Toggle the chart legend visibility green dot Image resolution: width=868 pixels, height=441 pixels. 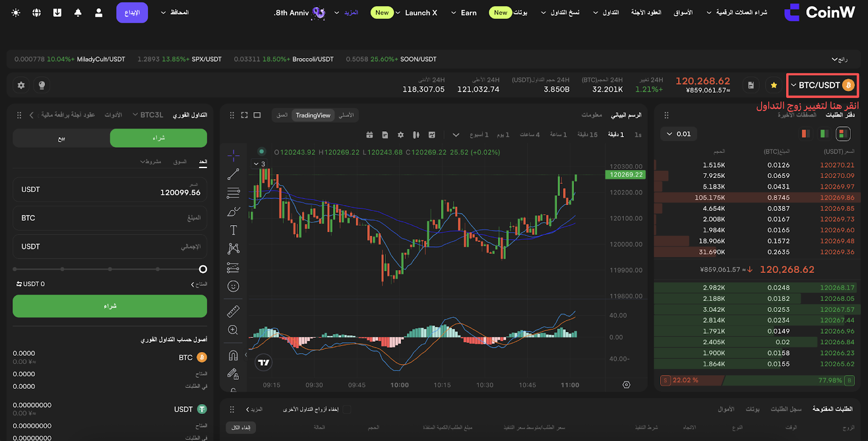(261, 151)
